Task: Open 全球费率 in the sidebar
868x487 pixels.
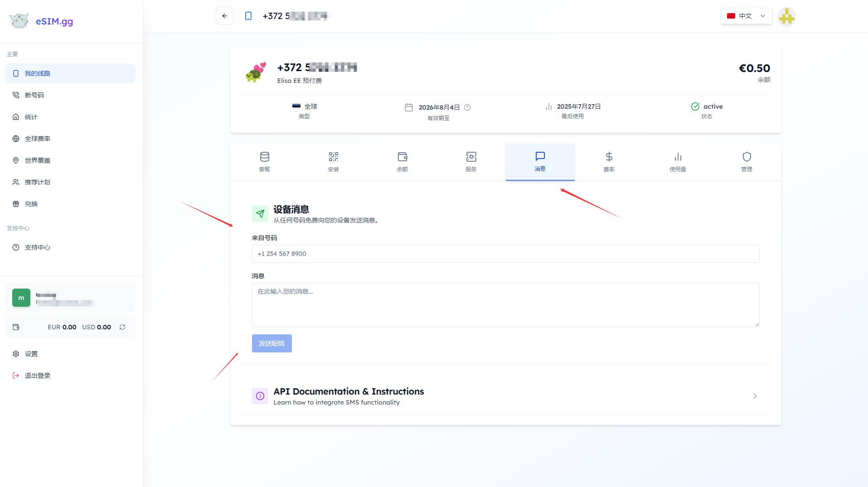Action: [38, 139]
